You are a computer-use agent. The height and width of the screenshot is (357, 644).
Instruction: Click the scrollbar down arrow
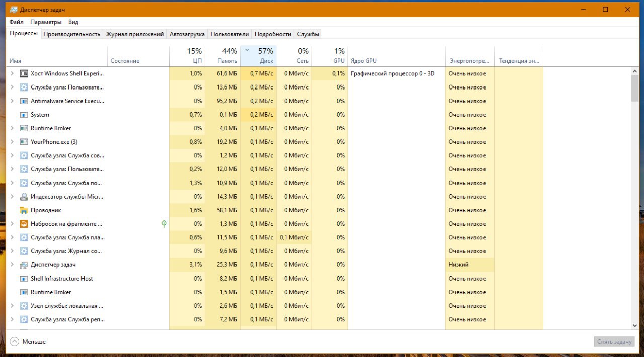click(x=634, y=325)
